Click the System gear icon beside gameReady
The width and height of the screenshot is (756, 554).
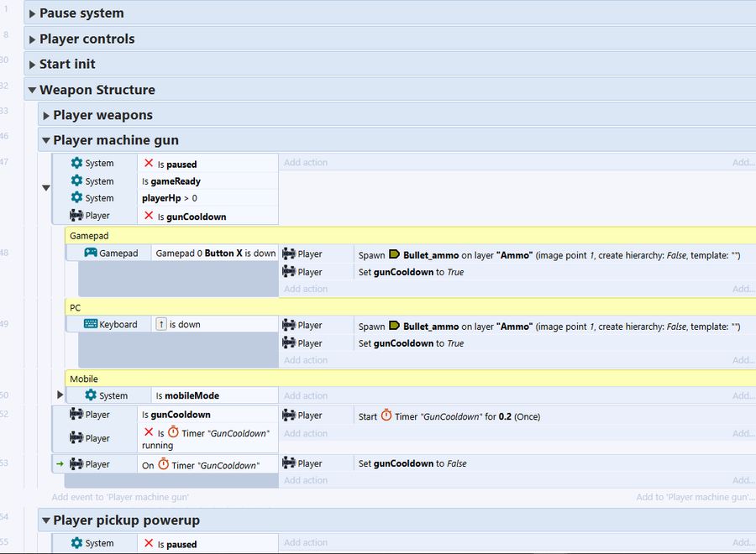pos(77,180)
